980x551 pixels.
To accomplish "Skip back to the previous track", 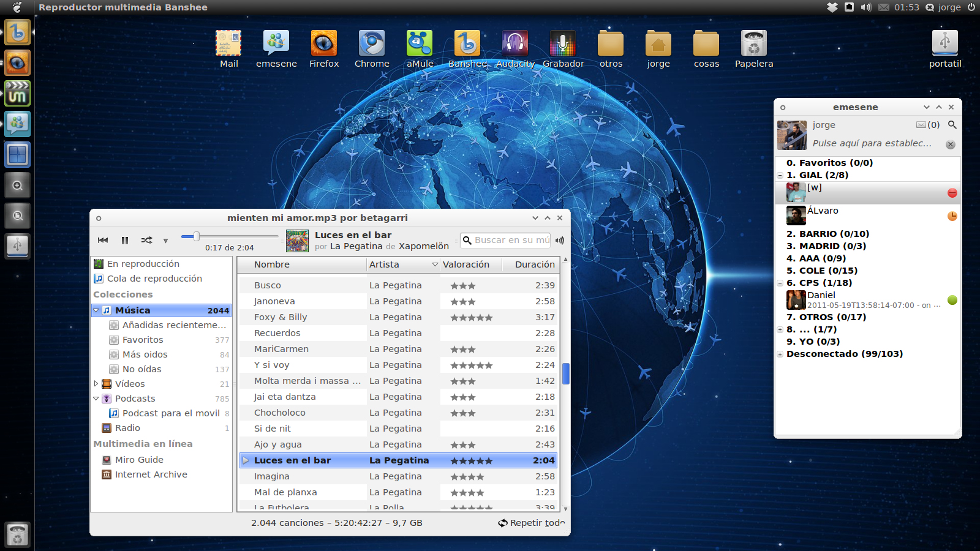I will point(103,241).
